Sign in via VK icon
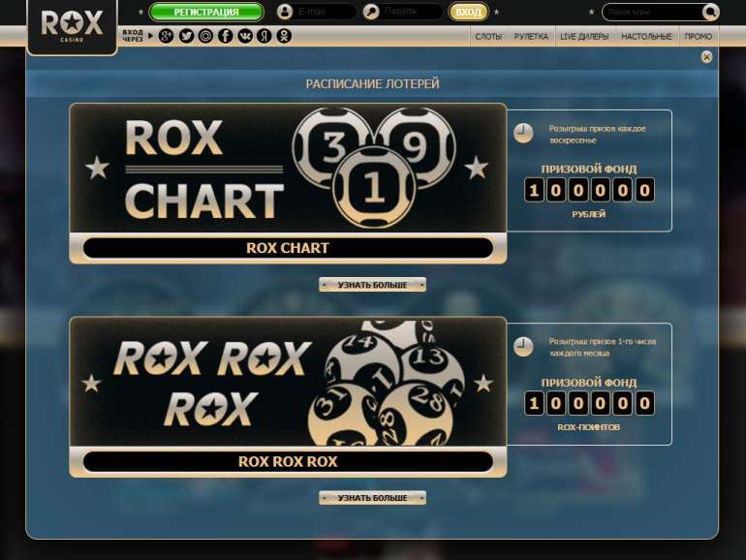The width and height of the screenshot is (746, 560). click(245, 36)
